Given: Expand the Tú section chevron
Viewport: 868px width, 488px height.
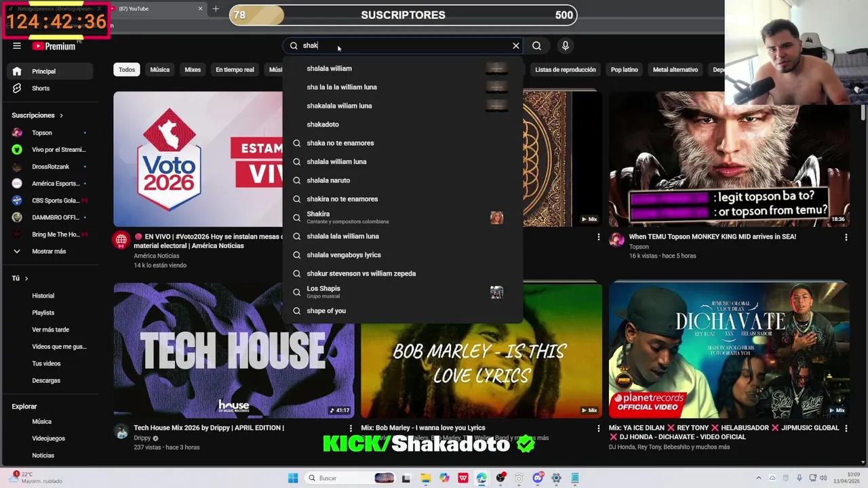Looking at the screenshot, I should point(26,279).
